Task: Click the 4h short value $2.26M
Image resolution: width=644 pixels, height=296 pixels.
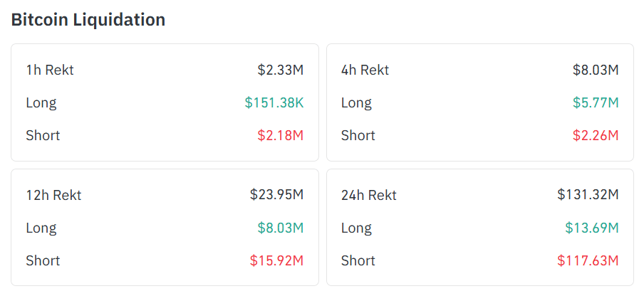Action: [x=596, y=135]
